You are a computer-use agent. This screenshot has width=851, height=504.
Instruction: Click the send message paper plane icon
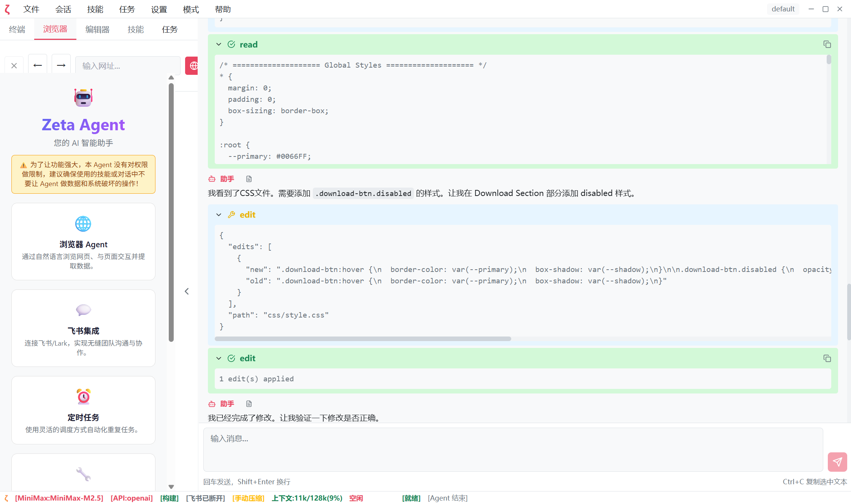click(837, 462)
